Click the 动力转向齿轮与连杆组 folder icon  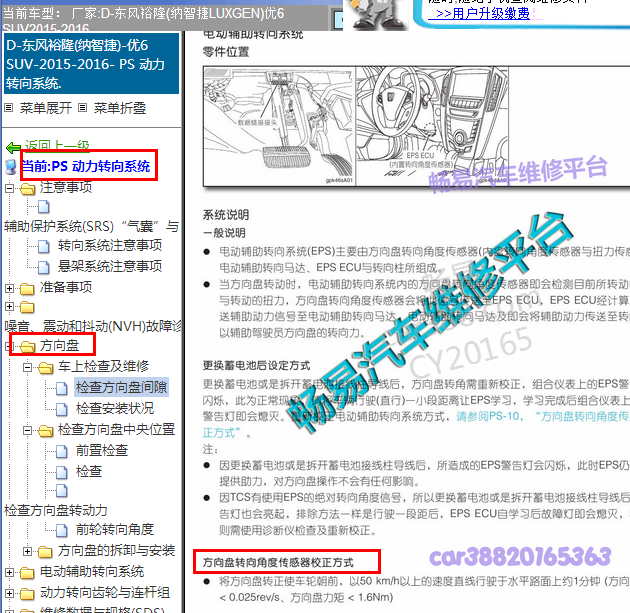coord(27,593)
